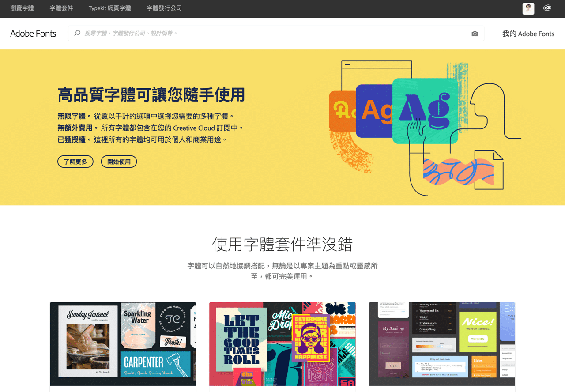Click the user profile avatar
This screenshot has height=392, width=565.
pyautogui.click(x=528, y=8)
